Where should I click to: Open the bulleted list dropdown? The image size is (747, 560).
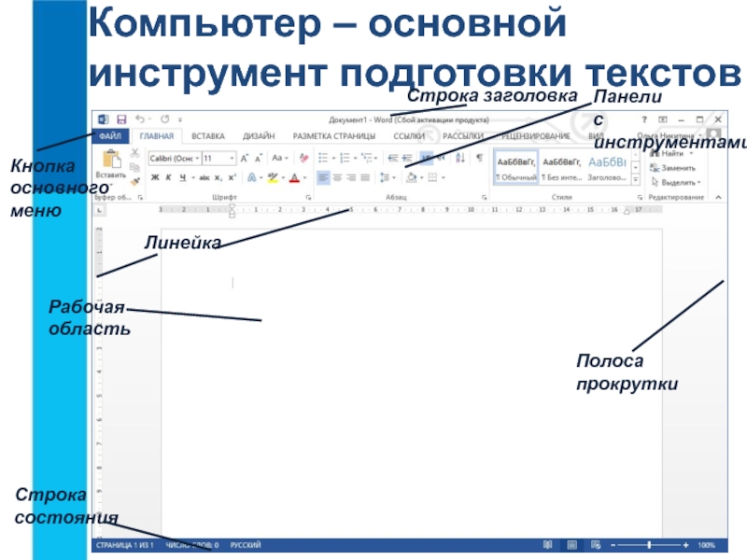tap(333, 158)
